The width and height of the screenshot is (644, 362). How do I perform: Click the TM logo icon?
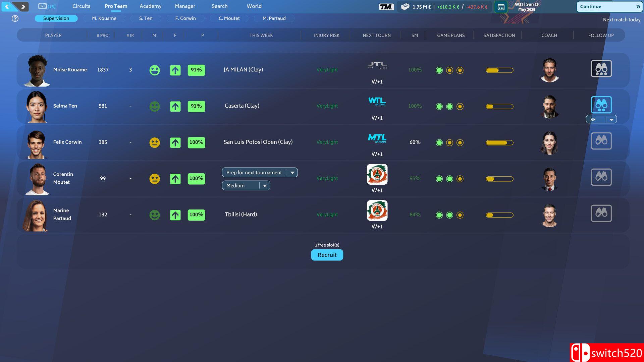[x=386, y=7]
